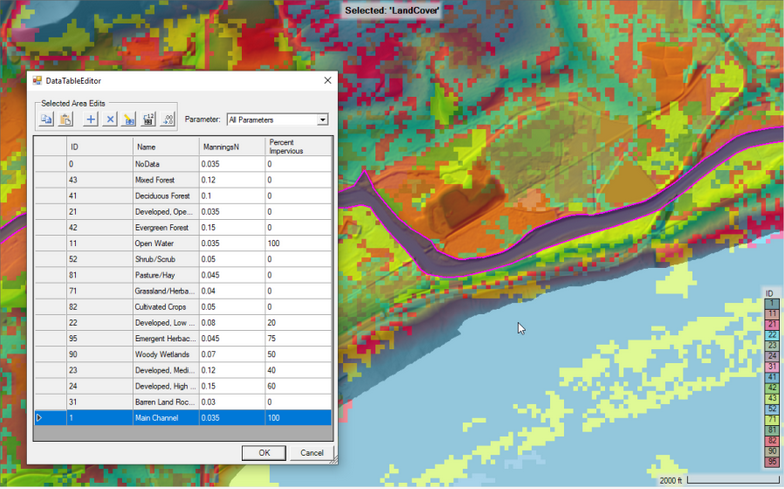This screenshot has height=489, width=784.
Task: Click the blue plus add values icon
Action: click(x=91, y=119)
